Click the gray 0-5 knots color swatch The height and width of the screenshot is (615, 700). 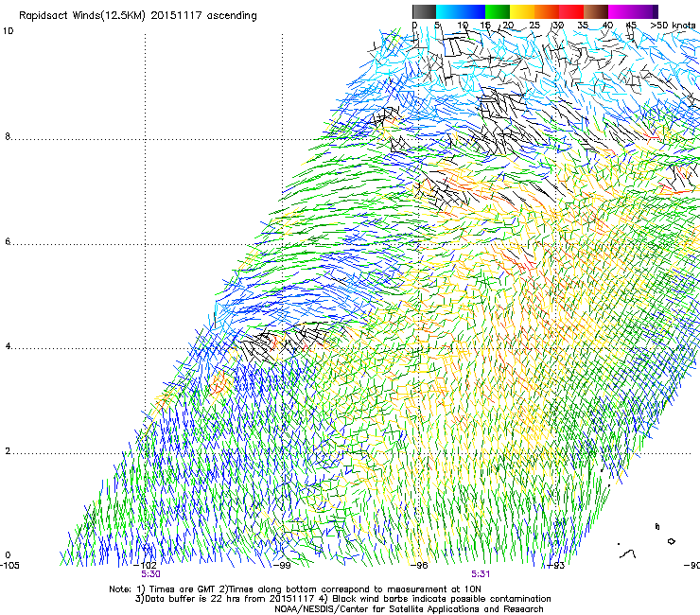[424, 11]
